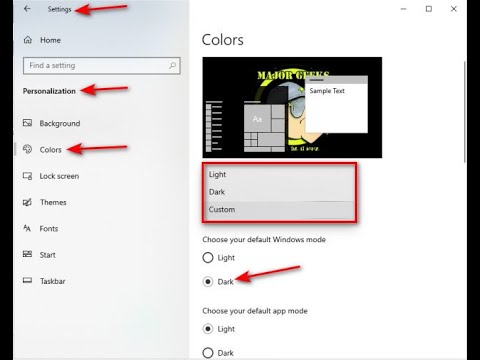Click the Colors preview image thumbnail
480x360 pixels.
click(292, 107)
